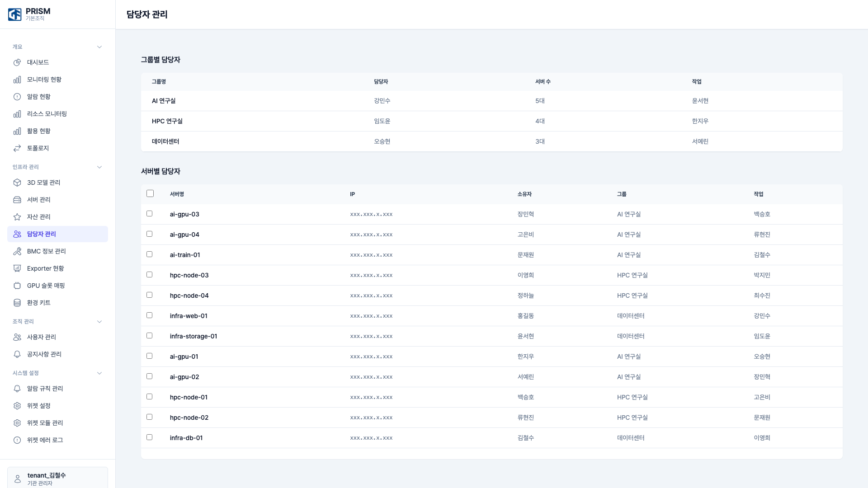Toggle the select-all checkbox in server table header
The width and height of the screenshot is (868, 488).
pos(150,193)
